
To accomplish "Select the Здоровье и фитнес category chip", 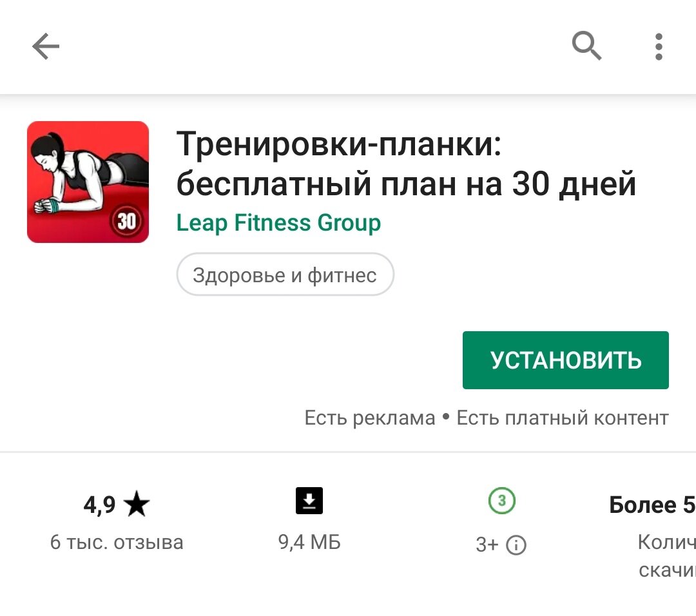I will coord(285,274).
